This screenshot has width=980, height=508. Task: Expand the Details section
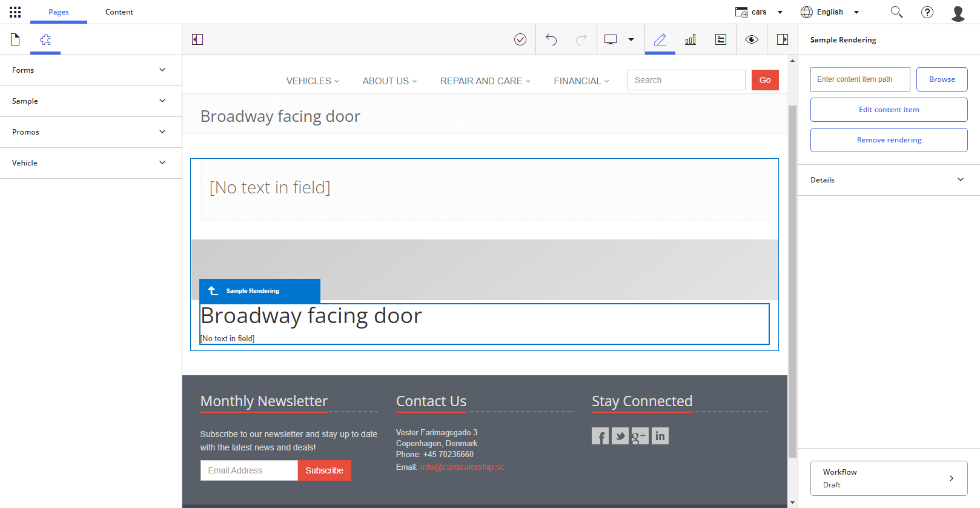pos(889,180)
